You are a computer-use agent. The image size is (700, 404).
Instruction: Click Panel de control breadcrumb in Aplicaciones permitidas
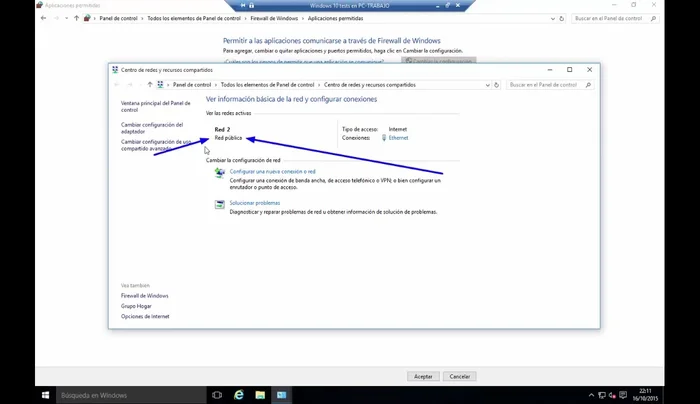118,18
